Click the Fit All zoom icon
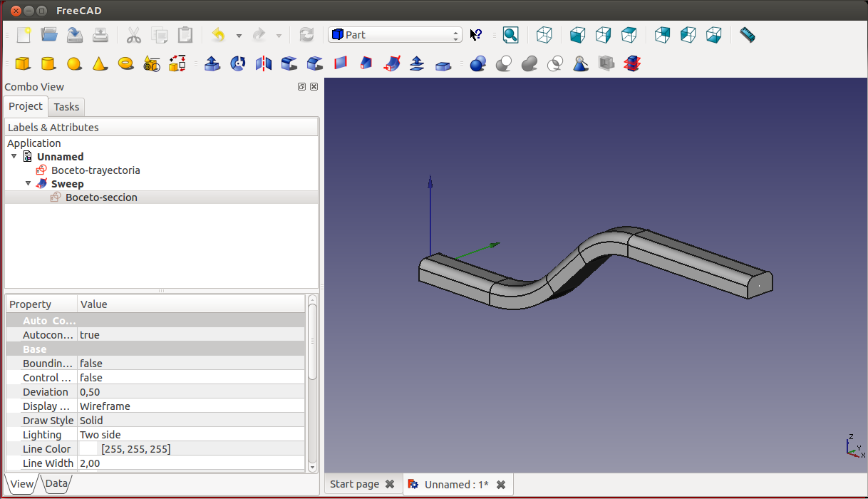 510,35
